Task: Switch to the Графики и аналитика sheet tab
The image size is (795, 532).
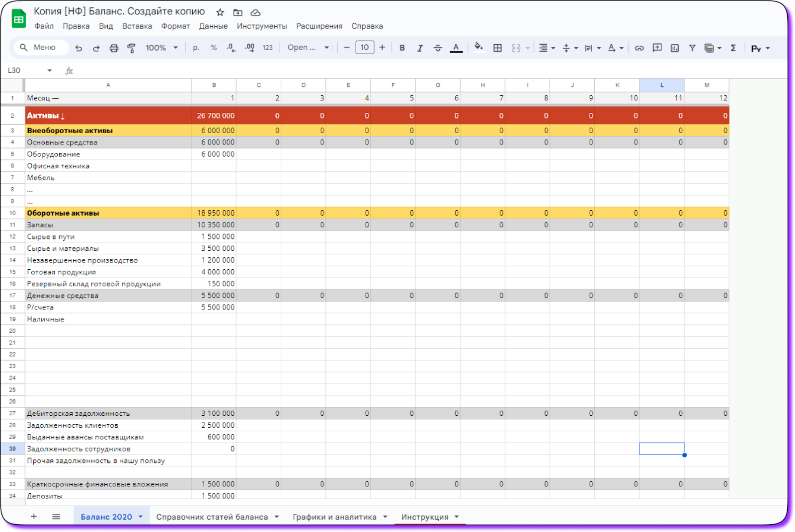Action: coord(334,517)
